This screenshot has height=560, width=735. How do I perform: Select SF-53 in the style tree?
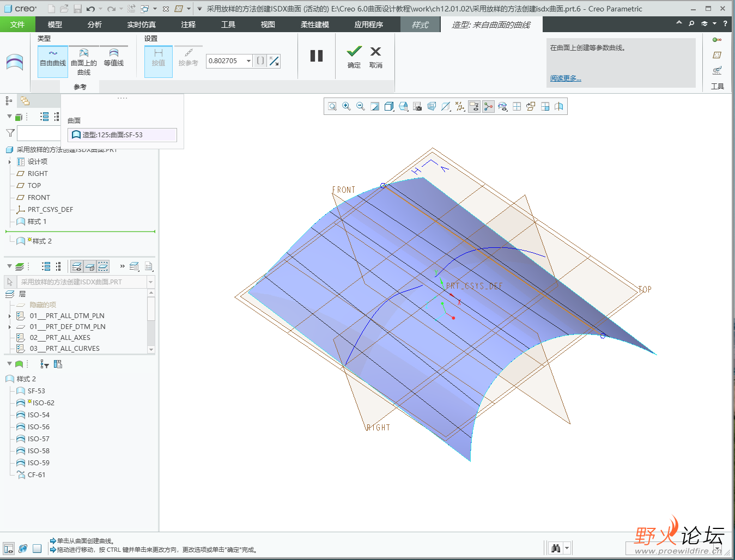[37, 391]
